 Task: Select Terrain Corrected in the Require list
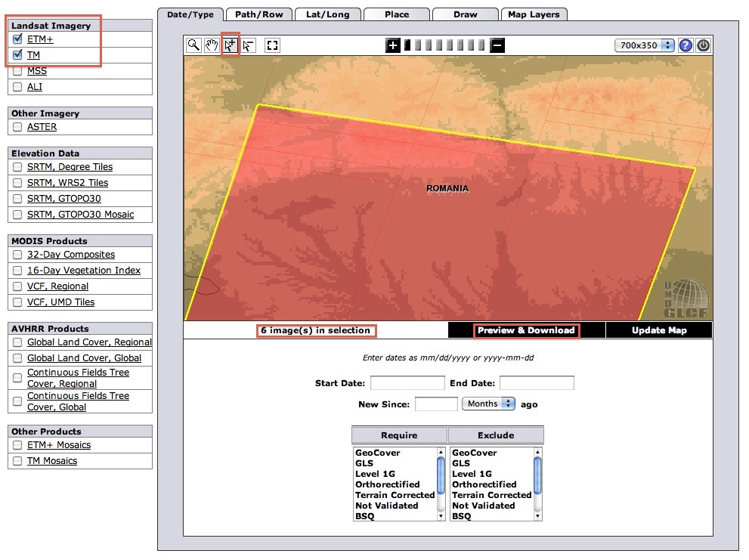[x=395, y=495]
